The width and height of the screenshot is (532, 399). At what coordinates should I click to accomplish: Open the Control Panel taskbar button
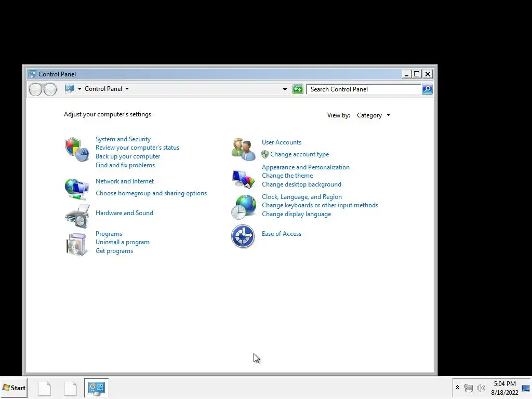click(96, 388)
